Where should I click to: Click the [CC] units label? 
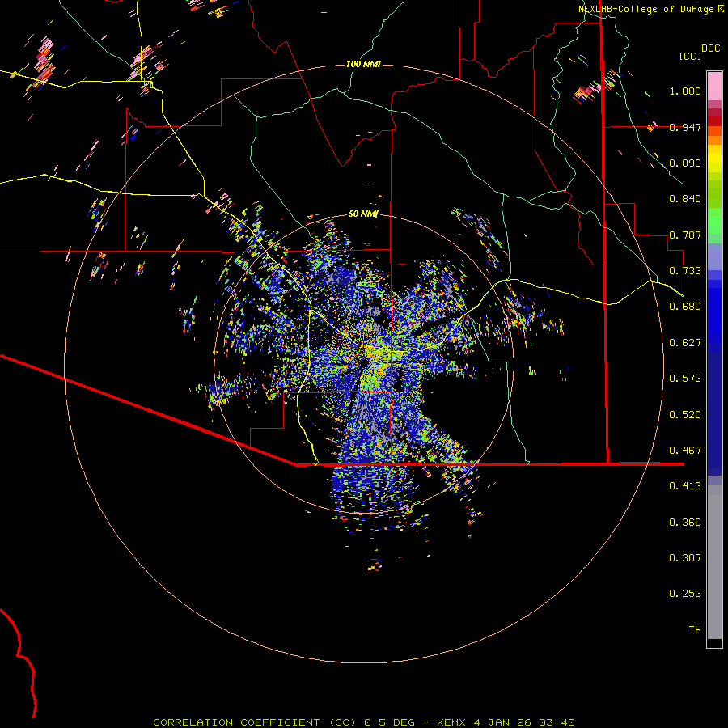point(690,56)
